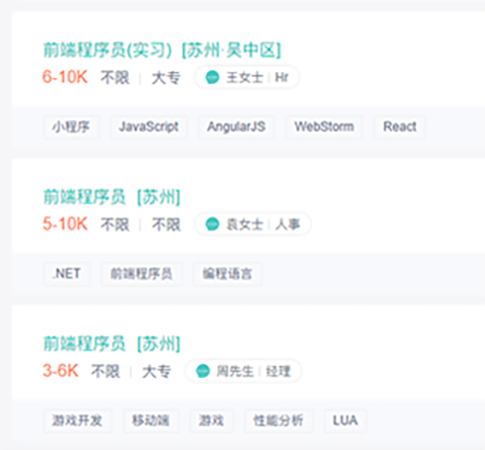Open the 前端程序员(实习) 吴中区 job posting

pos(162,50)
